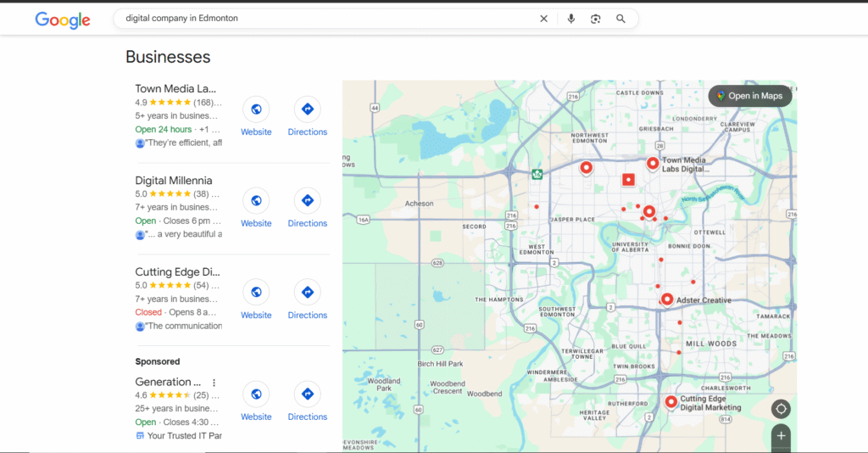Click Generation 4.6 star rating
The width and height of the screenshot is (868, 453).
[170, 395]
